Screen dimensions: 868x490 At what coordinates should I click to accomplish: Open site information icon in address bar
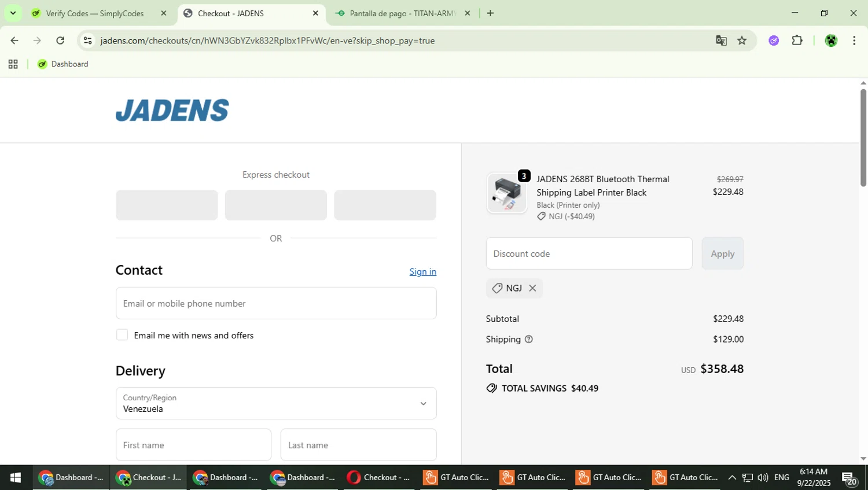coord(88,40)
